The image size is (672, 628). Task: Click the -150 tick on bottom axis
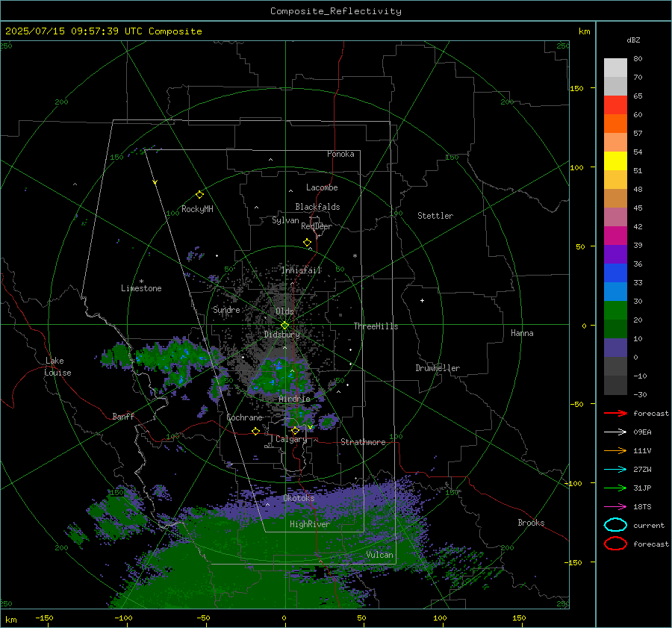44,618
